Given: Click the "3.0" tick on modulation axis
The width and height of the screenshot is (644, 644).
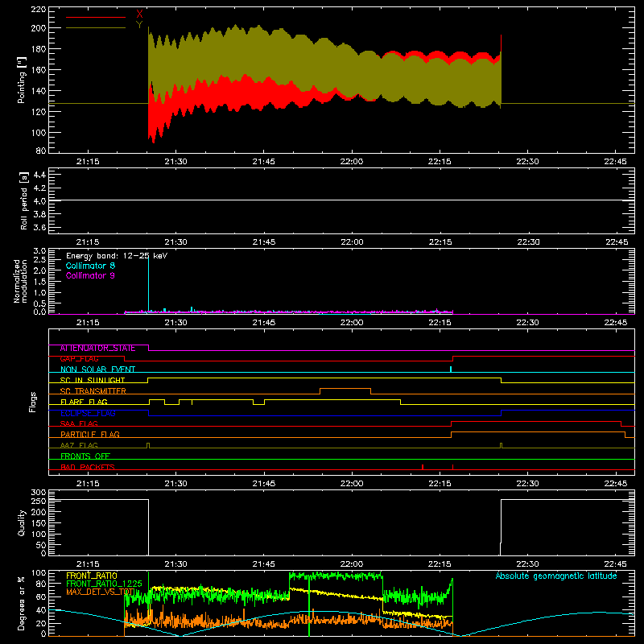Looking at the screenshot, I should [x=39, y=251].
